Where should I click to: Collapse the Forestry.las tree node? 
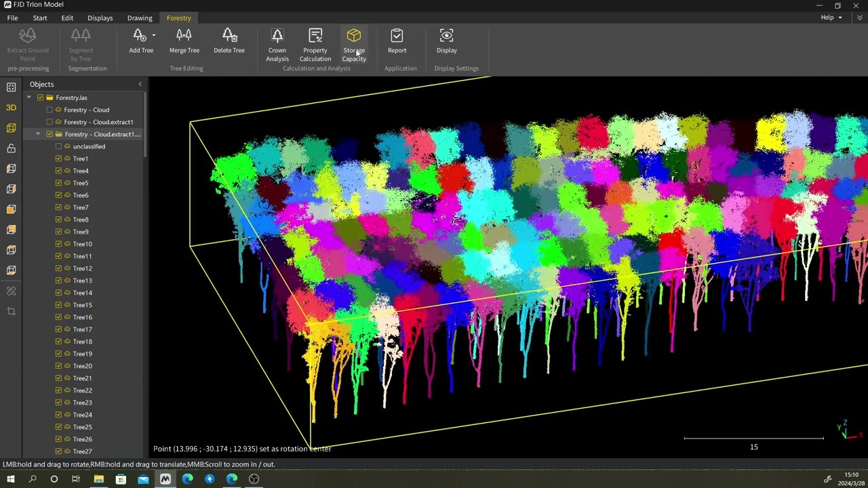(x=29, y=98)
